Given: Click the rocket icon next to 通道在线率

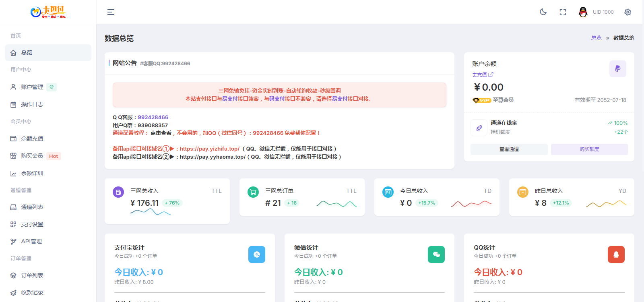Looking at the screenshot, I should 479,128.
